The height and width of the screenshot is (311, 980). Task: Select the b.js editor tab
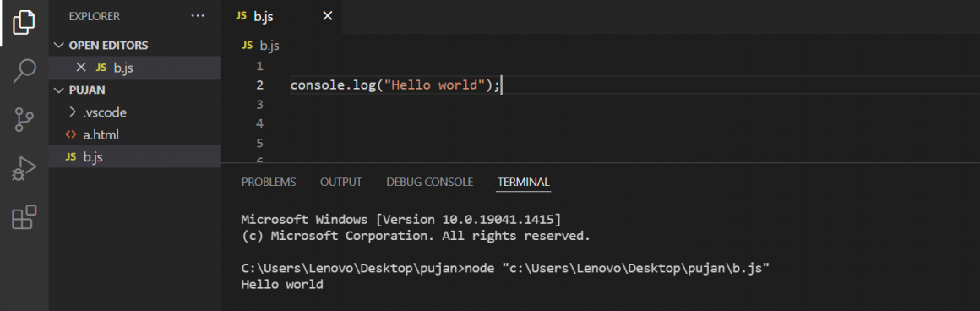(x=282, y=16)
